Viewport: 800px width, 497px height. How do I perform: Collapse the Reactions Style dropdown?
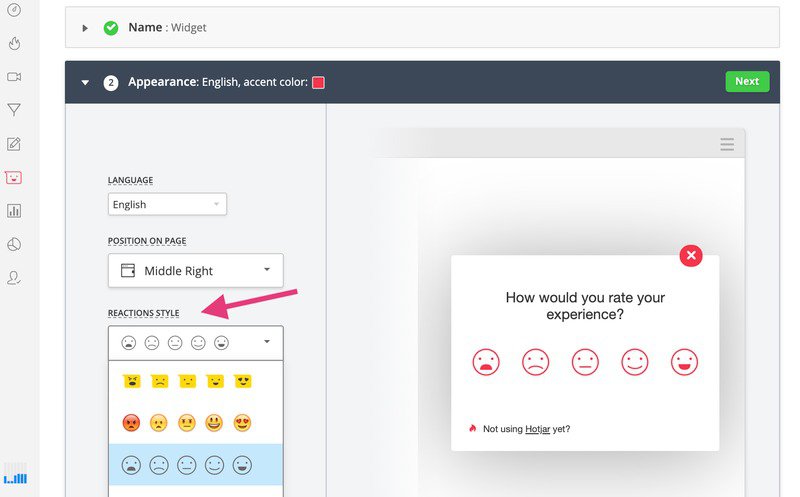click(x=195, y=342)
